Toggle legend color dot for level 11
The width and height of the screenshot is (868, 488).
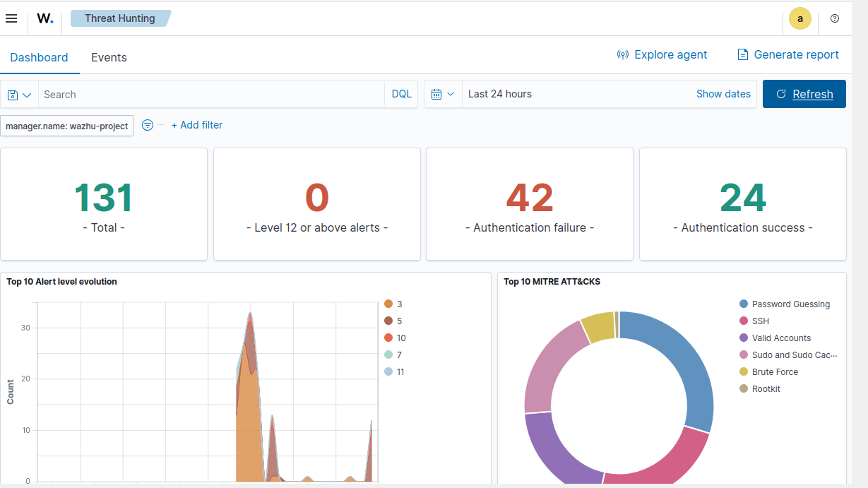pos(388,372)
